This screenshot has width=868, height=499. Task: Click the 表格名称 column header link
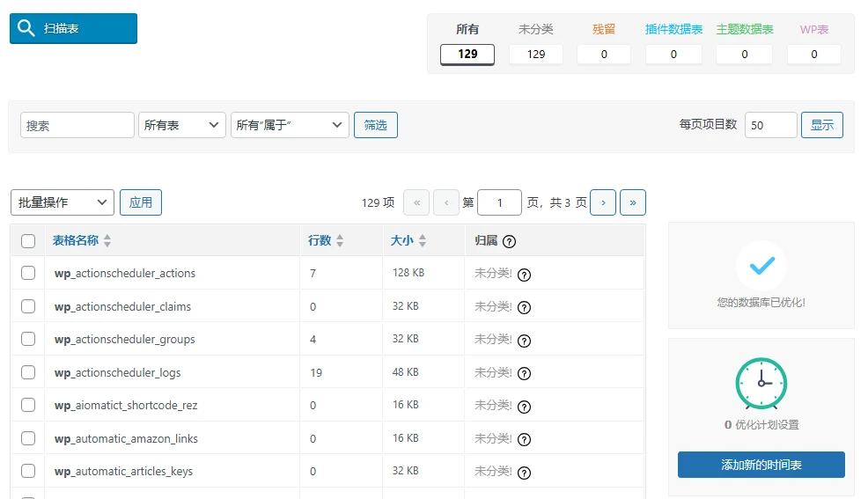(x=76, y=240)
